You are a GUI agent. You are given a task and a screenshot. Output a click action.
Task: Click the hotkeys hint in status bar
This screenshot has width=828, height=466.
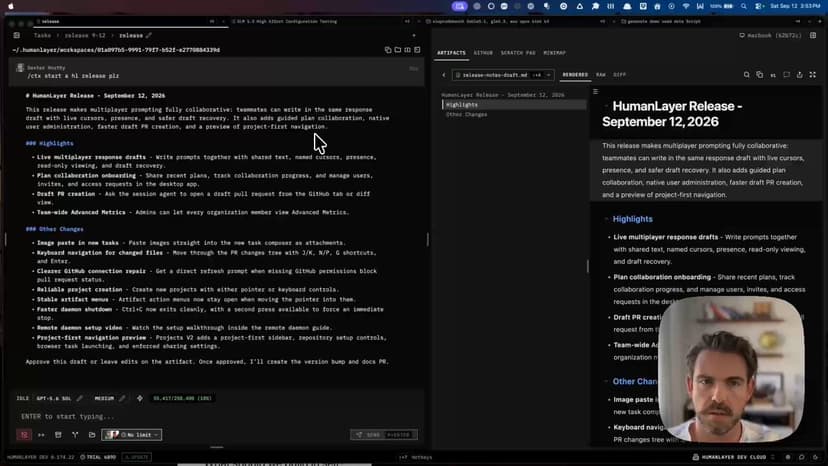pos(416,458)
